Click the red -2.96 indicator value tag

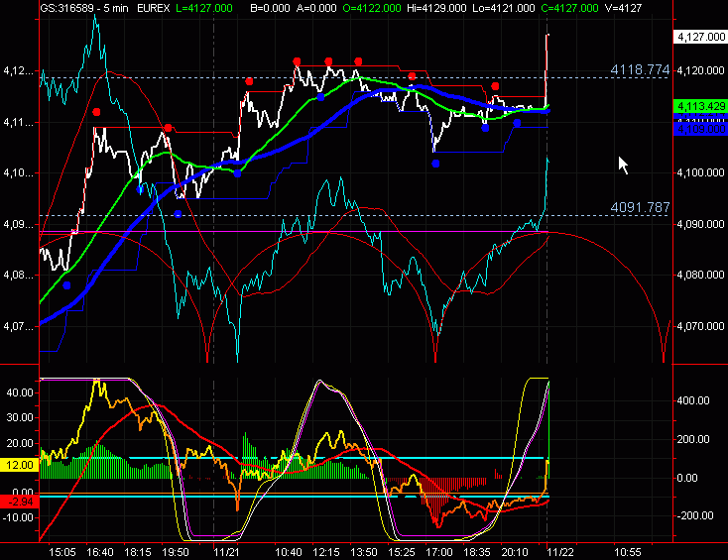click(x=20, y=504)
